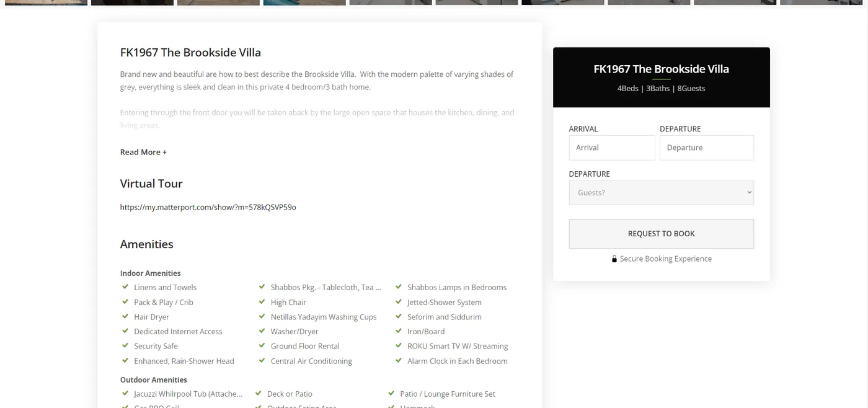Click the REQUEST TO BOOK button
868x408 pixels.
tap(662, 234)
